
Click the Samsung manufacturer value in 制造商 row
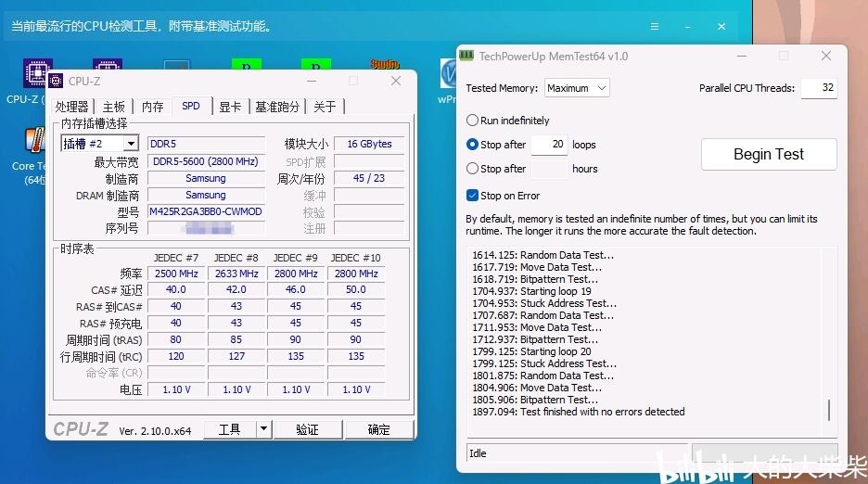(x=206, y=178)
